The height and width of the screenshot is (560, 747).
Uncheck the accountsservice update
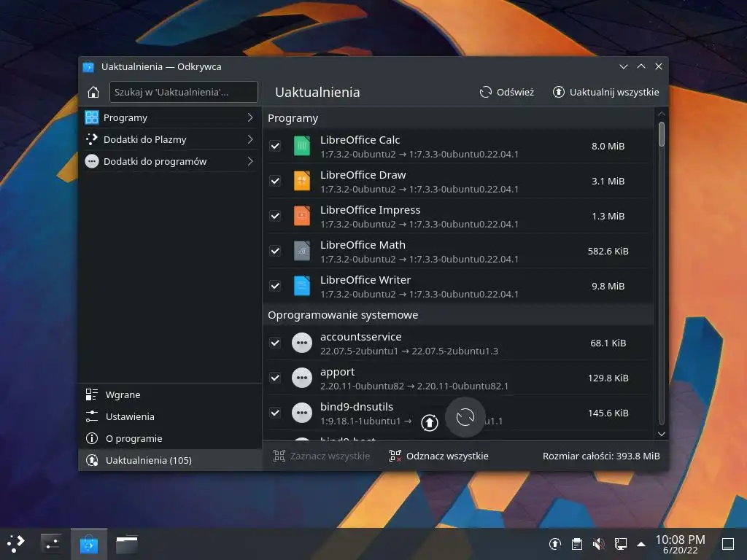[x=275, y=343]
